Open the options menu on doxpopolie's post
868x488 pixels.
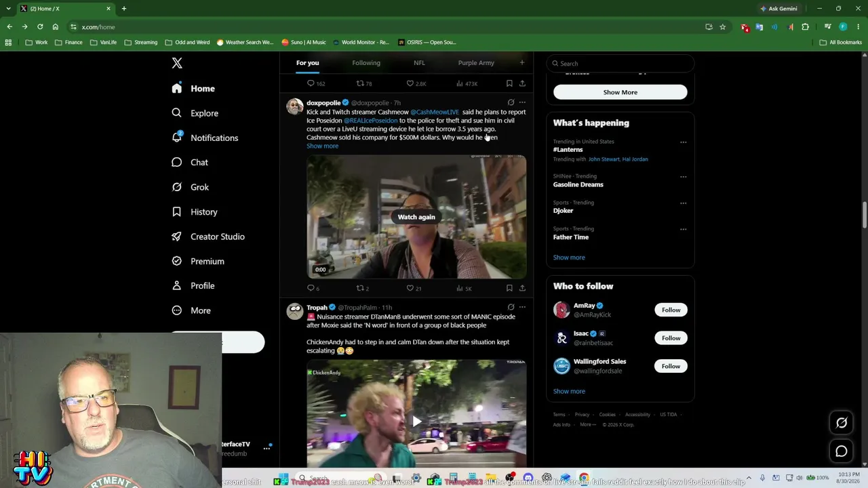[522, 102]
